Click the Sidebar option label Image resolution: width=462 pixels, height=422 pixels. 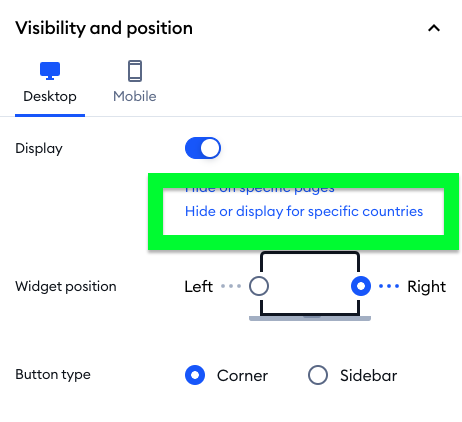pos(369,376)
